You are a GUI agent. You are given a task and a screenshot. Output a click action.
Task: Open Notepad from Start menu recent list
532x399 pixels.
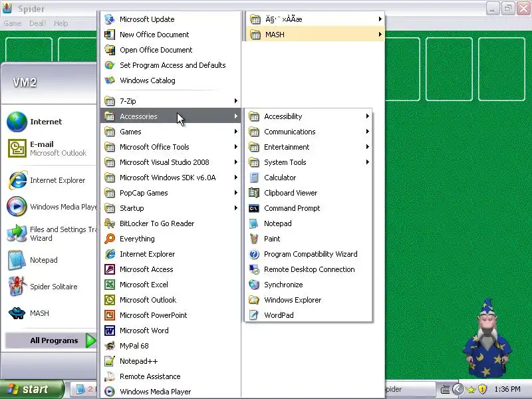(x=50, y=260)
